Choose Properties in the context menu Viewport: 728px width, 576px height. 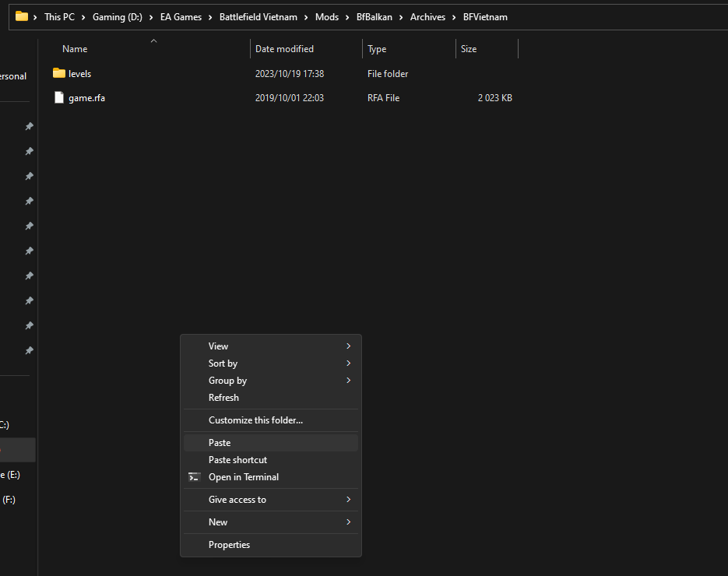click(229, 545)
